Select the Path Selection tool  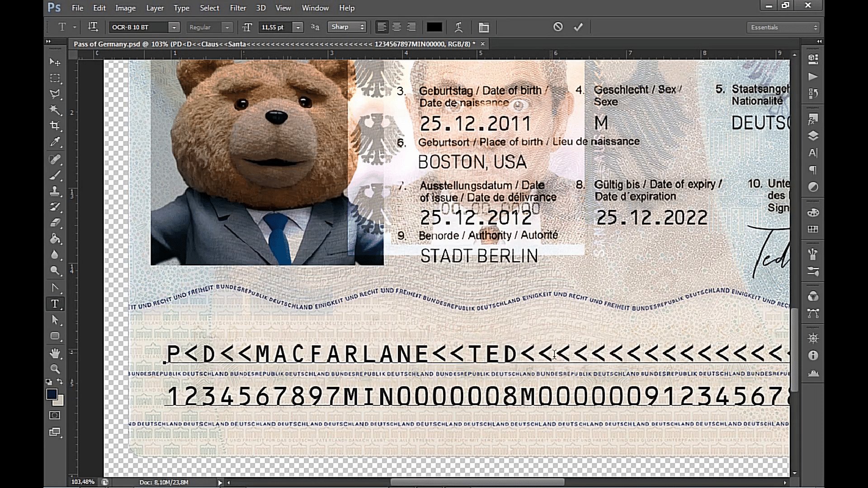55,320
